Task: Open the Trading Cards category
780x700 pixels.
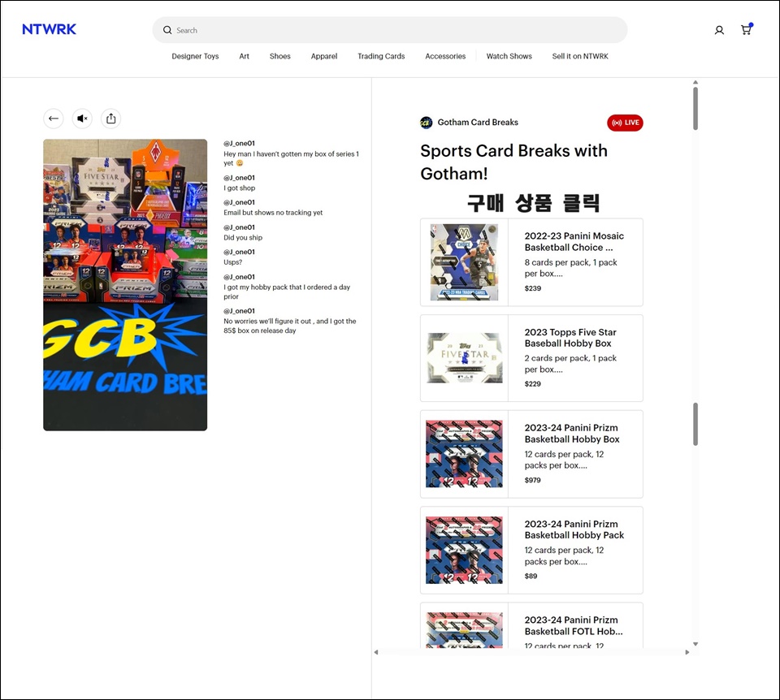Action: (381, 56)
